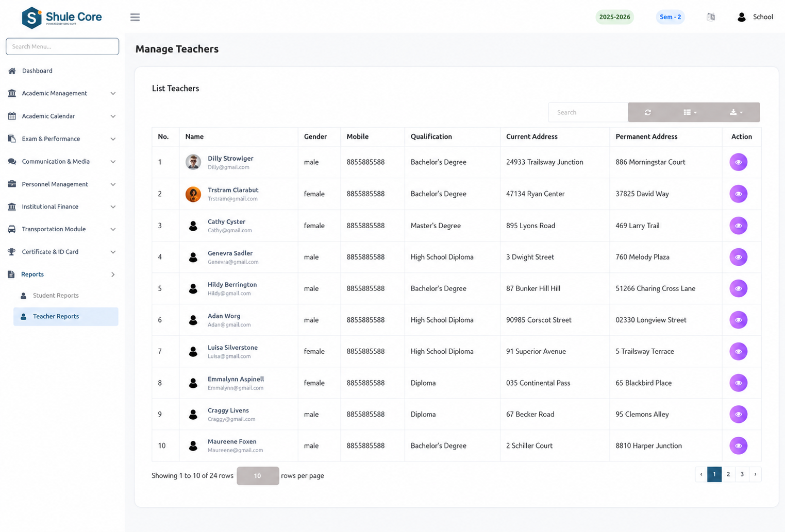Open Student Reports submenu item

coord(66,296)
